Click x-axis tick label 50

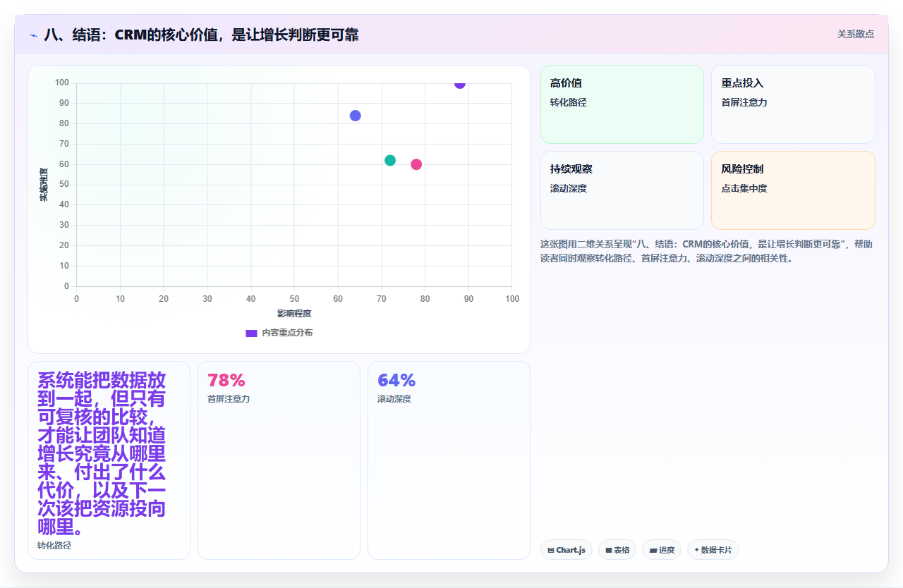(294, 299)
